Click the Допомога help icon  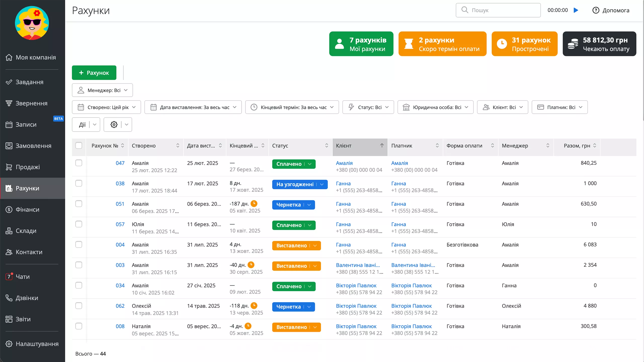point(596,10)
